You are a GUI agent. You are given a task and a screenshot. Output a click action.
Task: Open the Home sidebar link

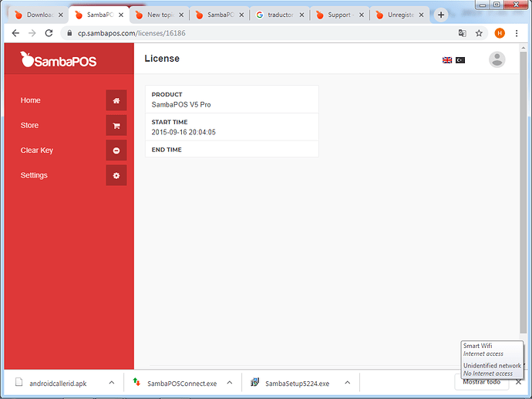pos(31,100)
